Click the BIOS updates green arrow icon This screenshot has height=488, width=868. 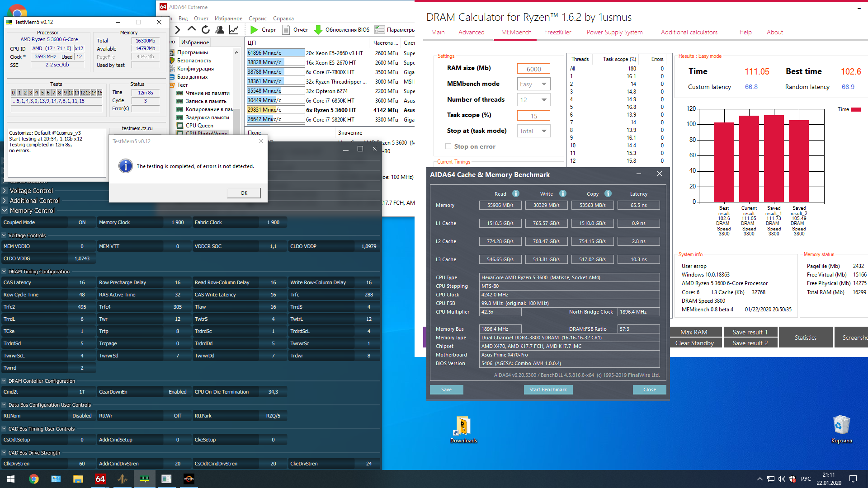(x=318, y=30)
